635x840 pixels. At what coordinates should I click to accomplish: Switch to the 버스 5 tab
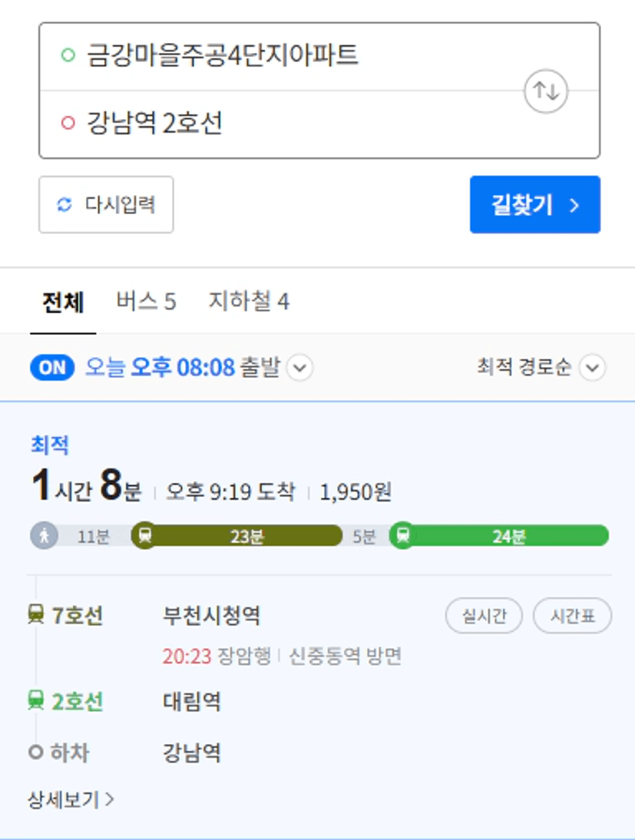pyautogui.click(x=146, y=301)
